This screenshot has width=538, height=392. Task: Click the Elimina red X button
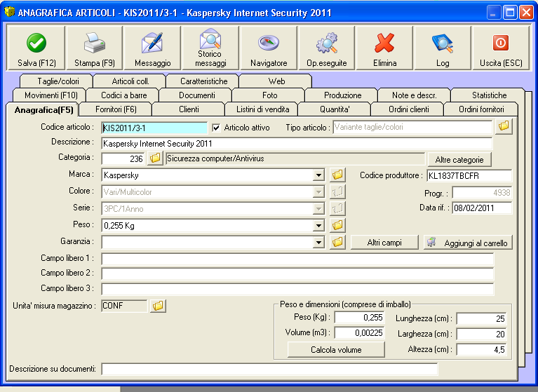[x=384, y=48]
